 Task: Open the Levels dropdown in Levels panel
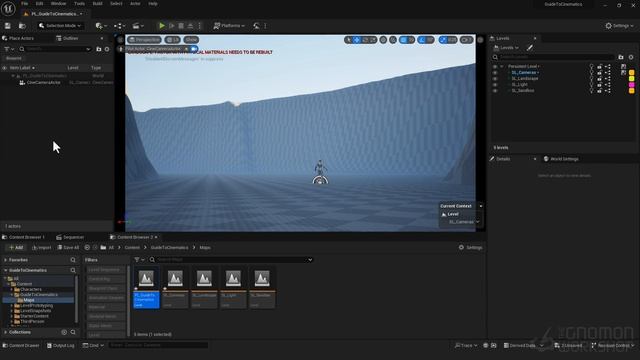[506, 48]
